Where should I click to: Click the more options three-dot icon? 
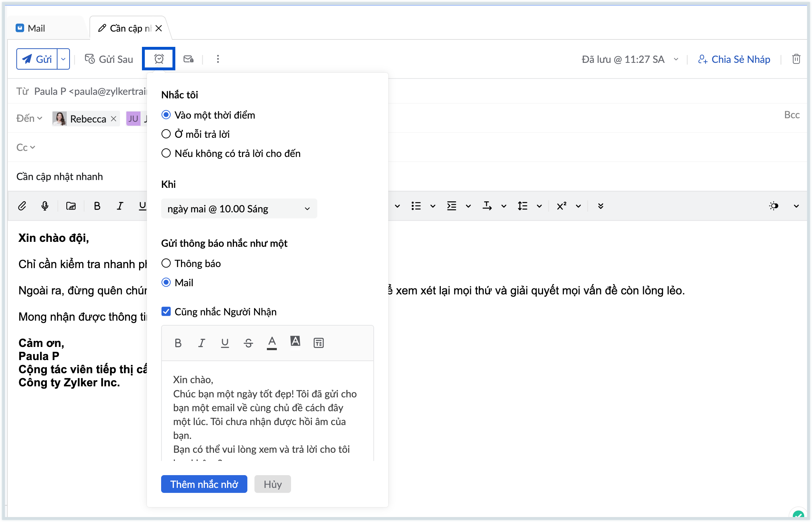218,59
